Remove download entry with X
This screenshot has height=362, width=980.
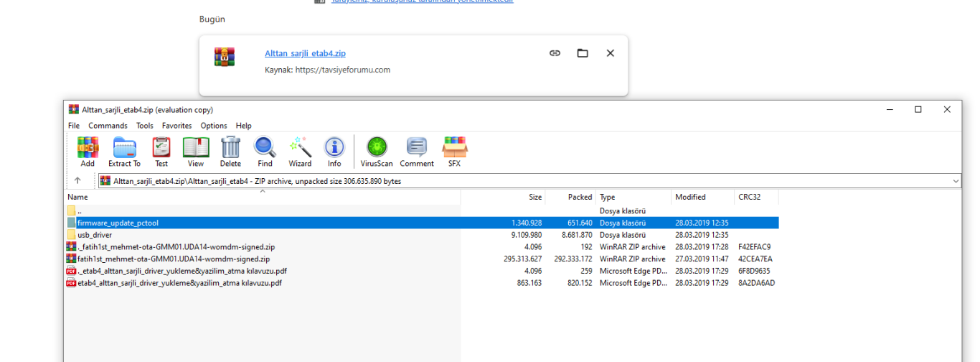[x=610, y=53]
